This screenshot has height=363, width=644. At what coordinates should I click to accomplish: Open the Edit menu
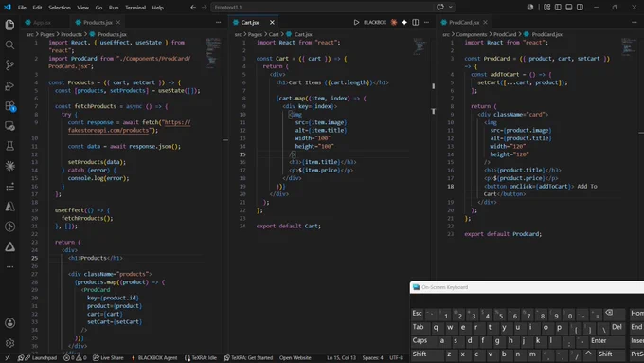(37, 8)
